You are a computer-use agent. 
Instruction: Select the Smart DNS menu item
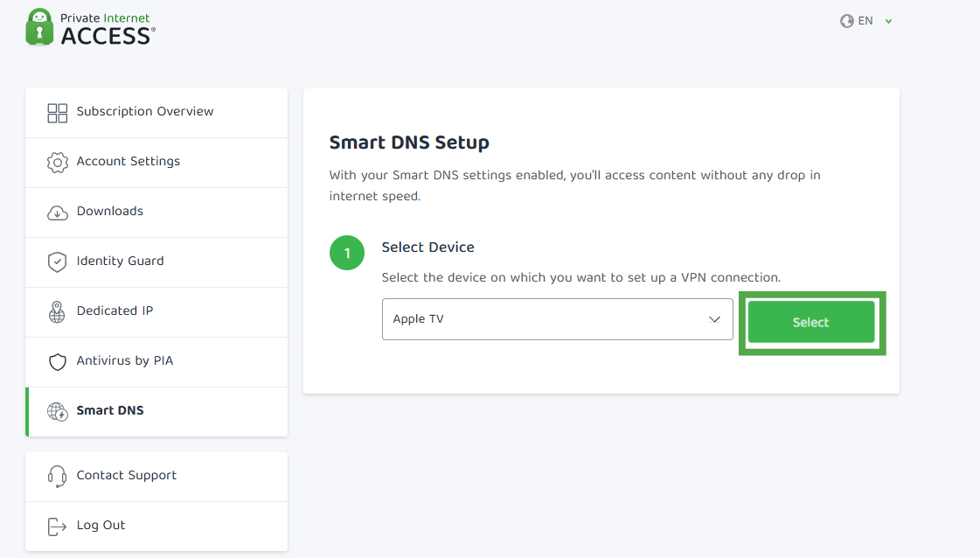point(156,412)
